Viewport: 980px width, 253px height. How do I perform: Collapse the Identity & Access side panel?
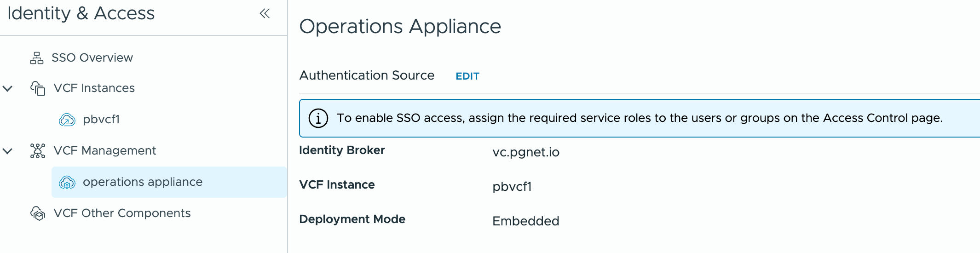point(265,13)
